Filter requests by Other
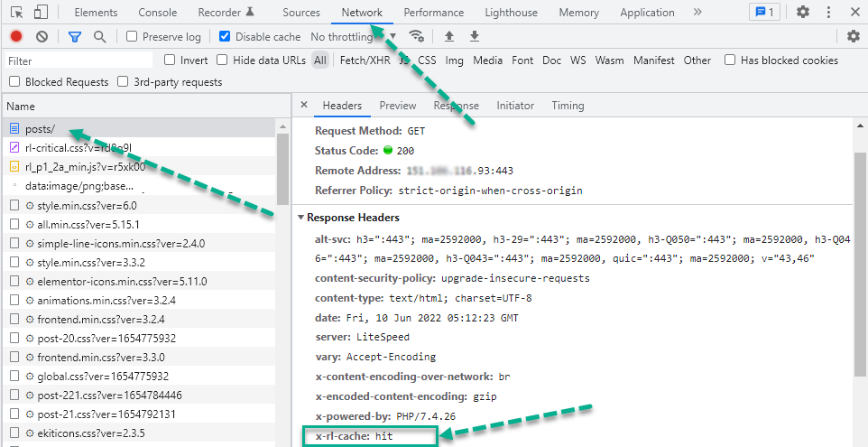The height and width of the screenshot is (447, 868). [697, 61]
